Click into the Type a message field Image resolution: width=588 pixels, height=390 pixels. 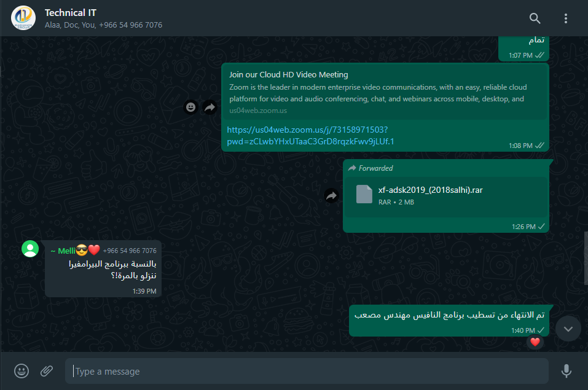pos(307,371)
